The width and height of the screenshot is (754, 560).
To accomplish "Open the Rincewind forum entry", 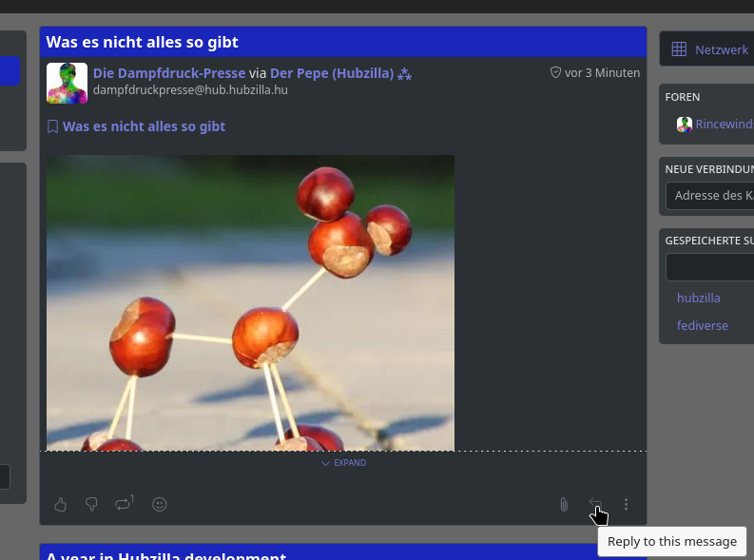I will click(723, 125).
